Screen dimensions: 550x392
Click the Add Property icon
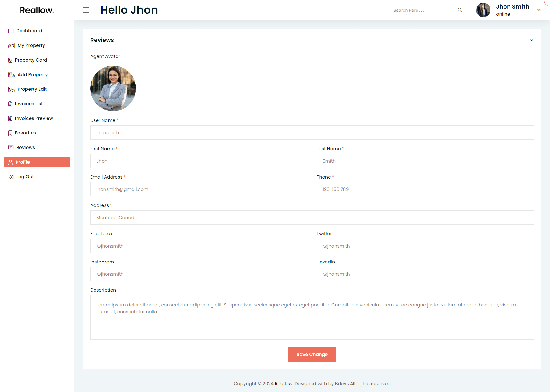point(11,75)
